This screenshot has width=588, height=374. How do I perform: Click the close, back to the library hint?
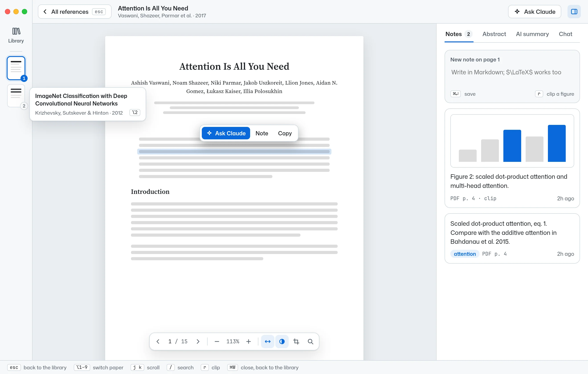263,367
